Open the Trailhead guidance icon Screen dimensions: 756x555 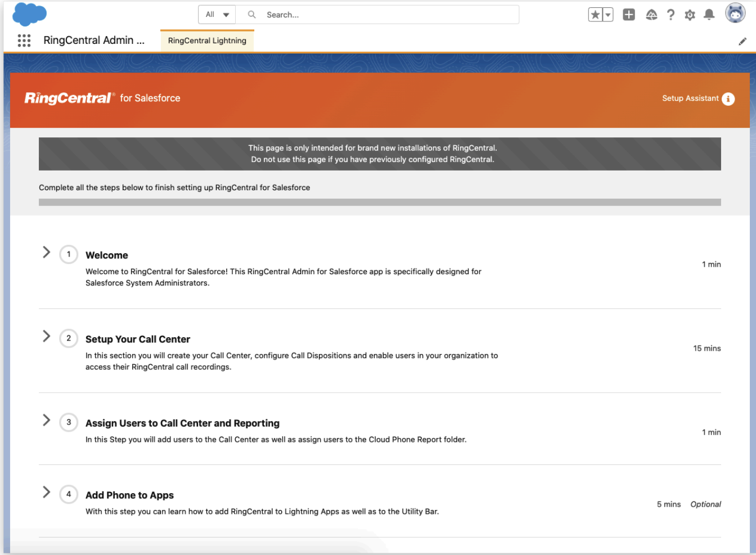651,15
